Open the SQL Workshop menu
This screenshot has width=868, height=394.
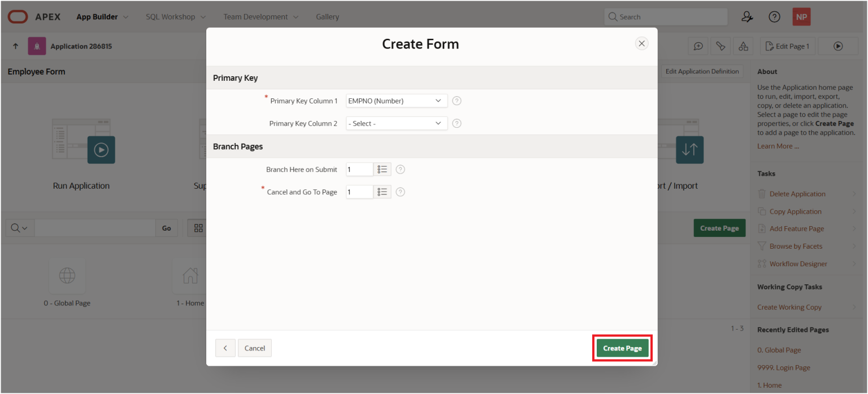point(171,16)
